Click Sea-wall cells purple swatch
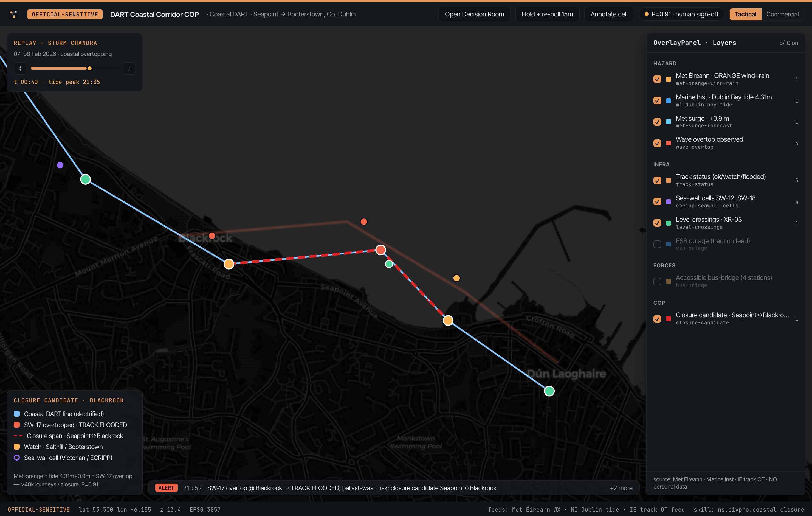The height and width of the screenshot is (516, 812). [x=668, y=202]
